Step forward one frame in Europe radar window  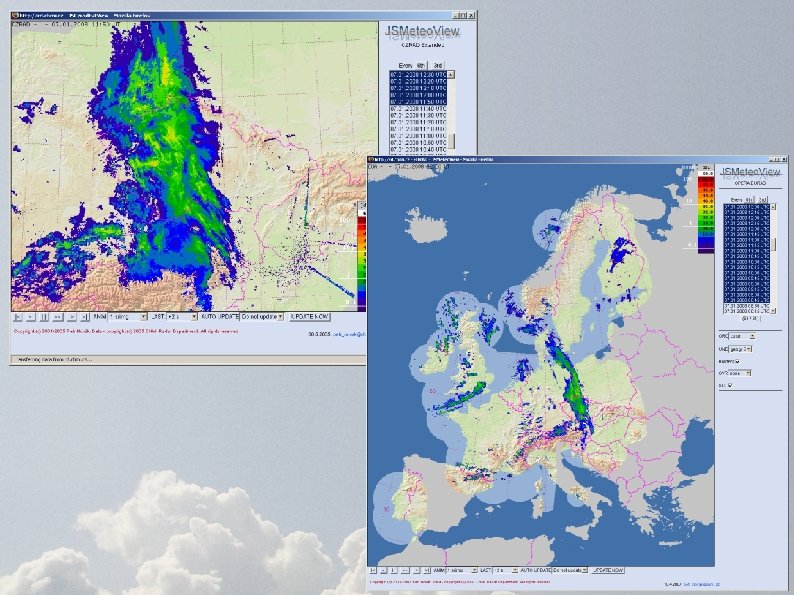coord(417,570)
